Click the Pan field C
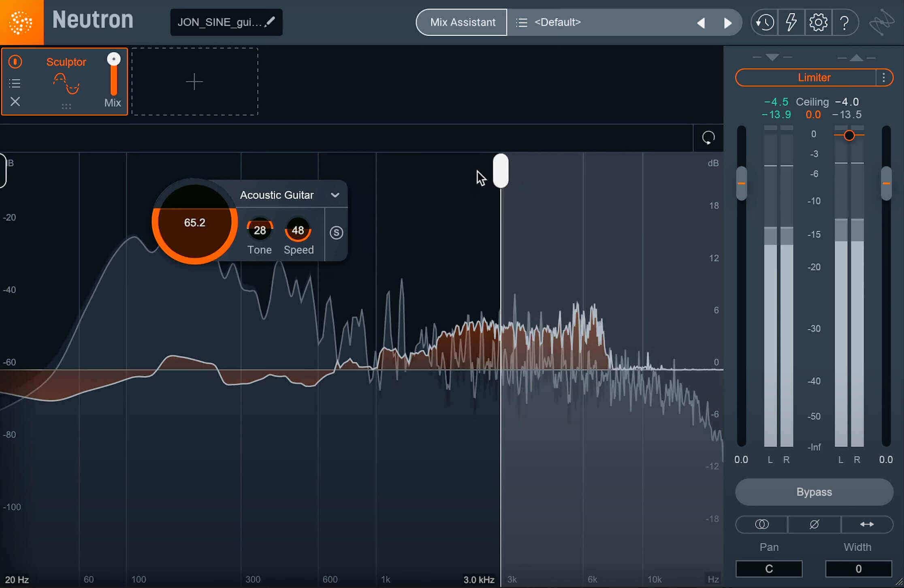The image size is (904, 588). [769, 569]
